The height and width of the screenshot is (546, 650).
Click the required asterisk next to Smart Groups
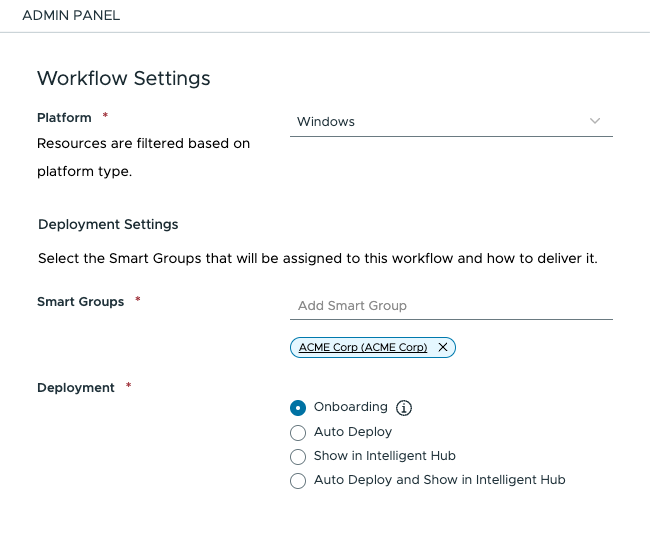(x=138, y=302)
